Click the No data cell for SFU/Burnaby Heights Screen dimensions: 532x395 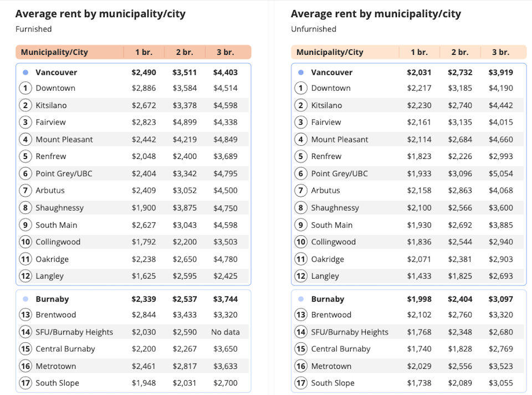tap(226, 332)
